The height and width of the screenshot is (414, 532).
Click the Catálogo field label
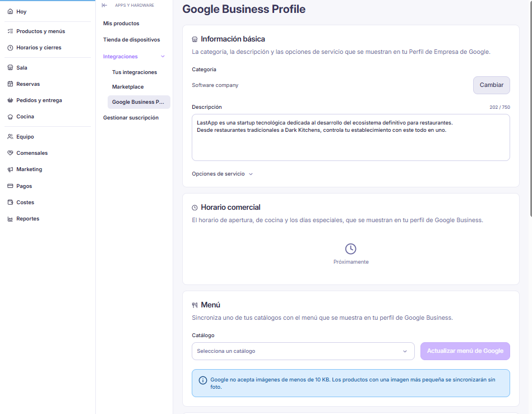(x=203, y=335)
